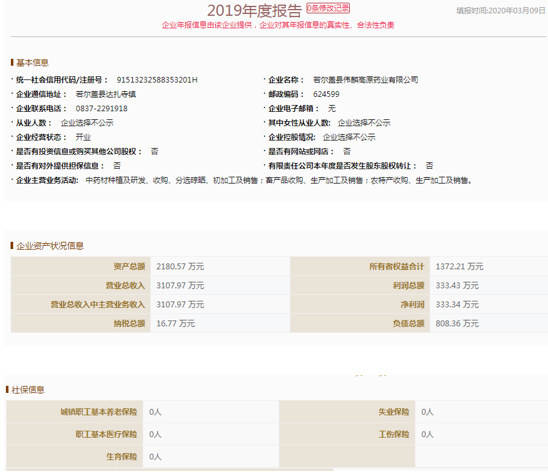The image size is (548, 473).
Task: Select 职工基本医疗保险 value 0人
Action: coord(155,435)
